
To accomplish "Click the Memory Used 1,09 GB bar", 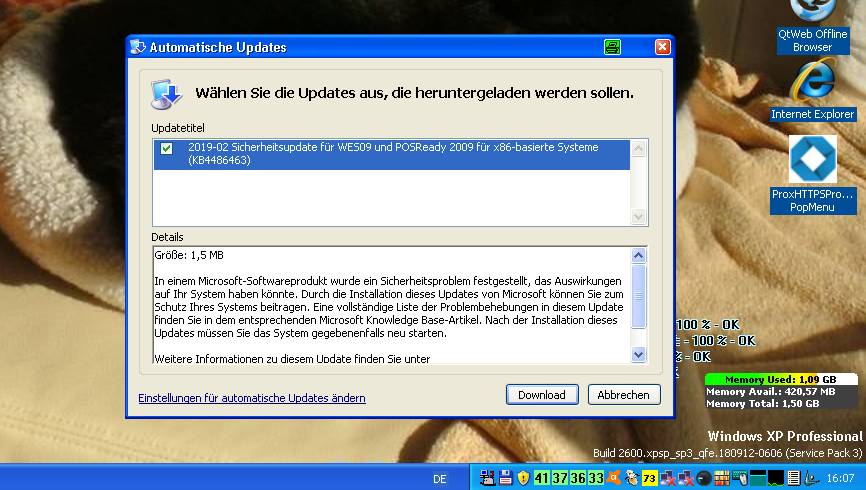I will click(x=781, y=380).
